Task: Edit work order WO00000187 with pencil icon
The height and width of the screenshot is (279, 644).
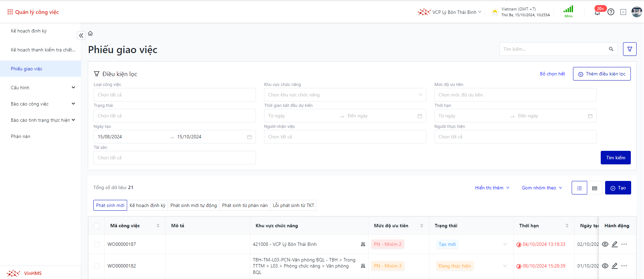Action: tap(615, 244)
